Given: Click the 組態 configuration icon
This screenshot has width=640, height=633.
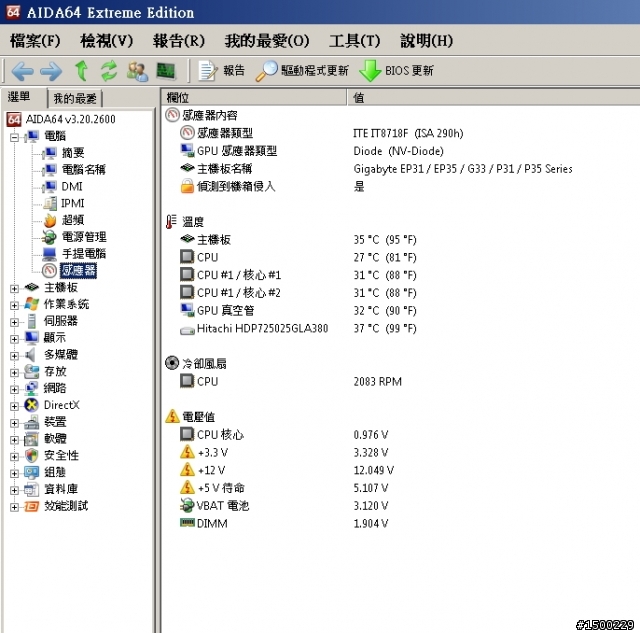Looking at the screenshot, I should click(31, 473).
